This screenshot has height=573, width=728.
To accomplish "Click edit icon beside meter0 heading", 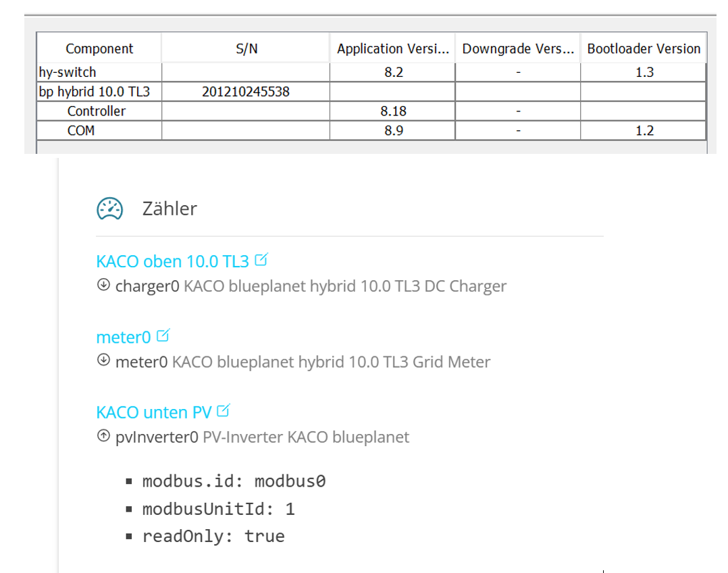I will coord(163,335).
